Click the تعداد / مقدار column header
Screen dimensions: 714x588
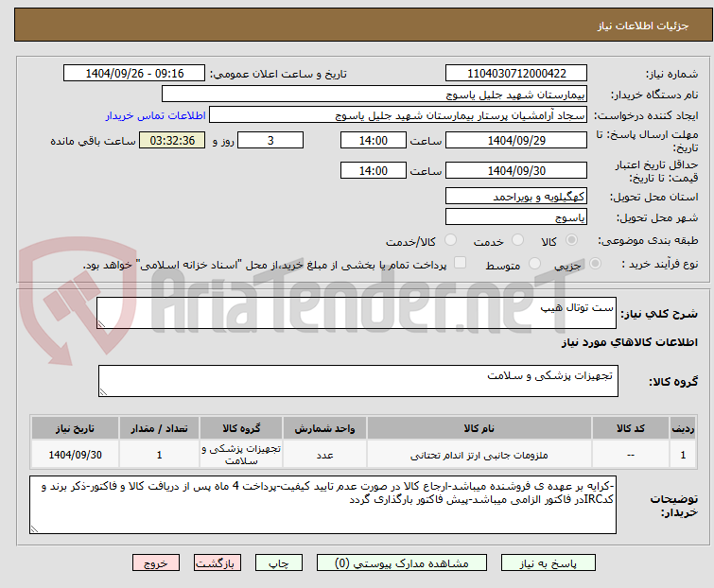point(159,428)
